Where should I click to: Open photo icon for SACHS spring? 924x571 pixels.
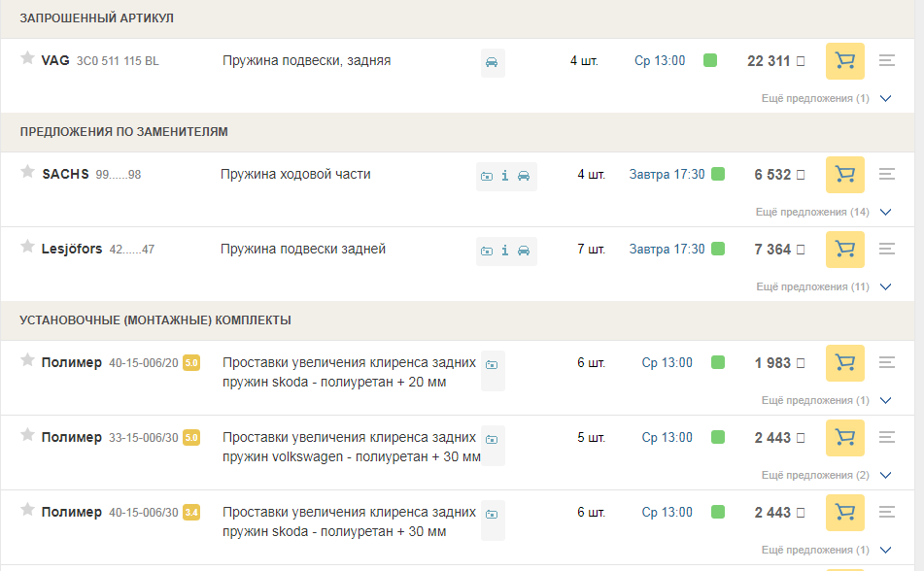coord(487,176)
